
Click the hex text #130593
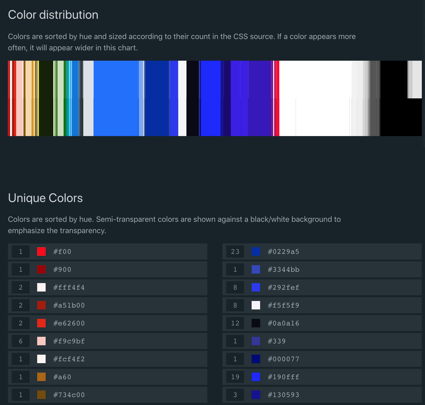(284, 395)
